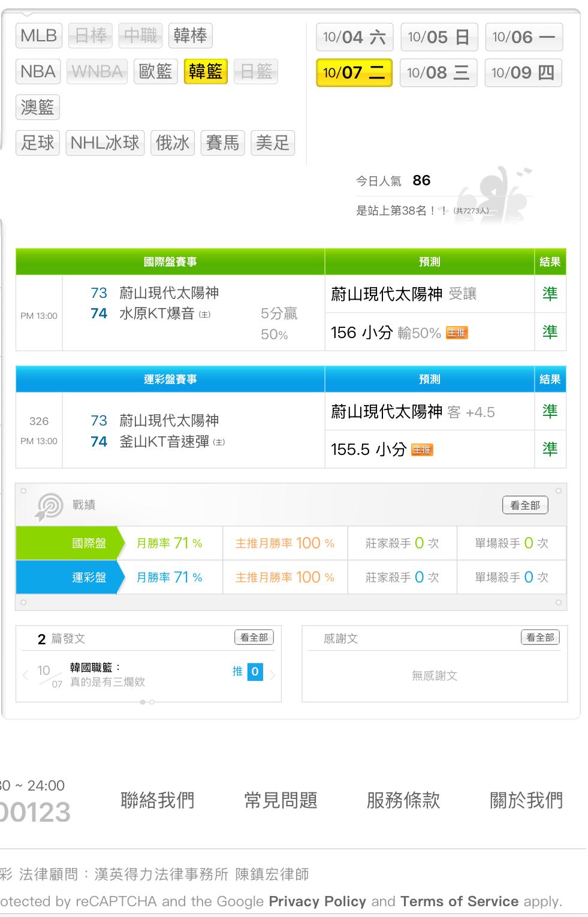Open the highlighted 韓籃 tab
Image resolution: width=588 pixels, height=917 pixels.
pos(206,72)
